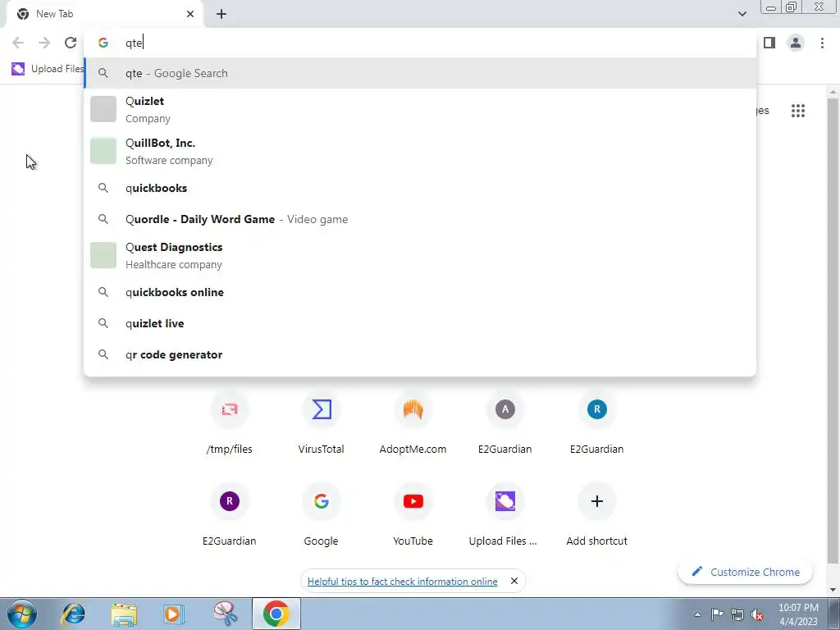The width and height of the screenshot is (840, 630).
Task: Open the Upload Files shortcut tile
Action: tap(504, 515)
